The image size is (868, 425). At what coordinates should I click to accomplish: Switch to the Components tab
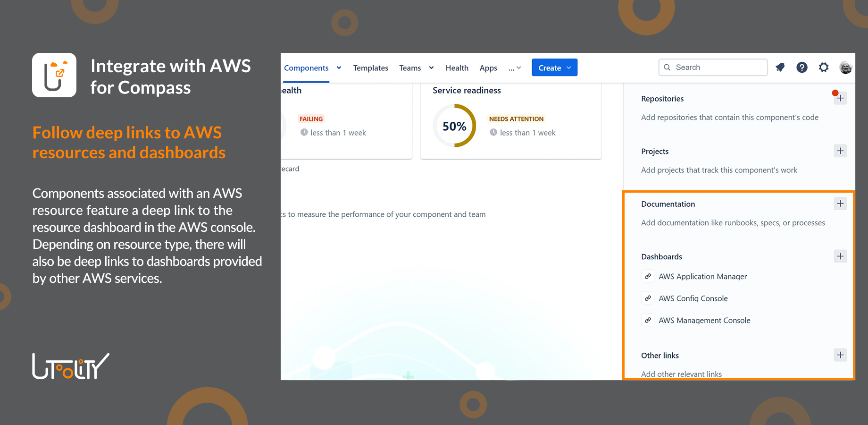click(306, 68)
